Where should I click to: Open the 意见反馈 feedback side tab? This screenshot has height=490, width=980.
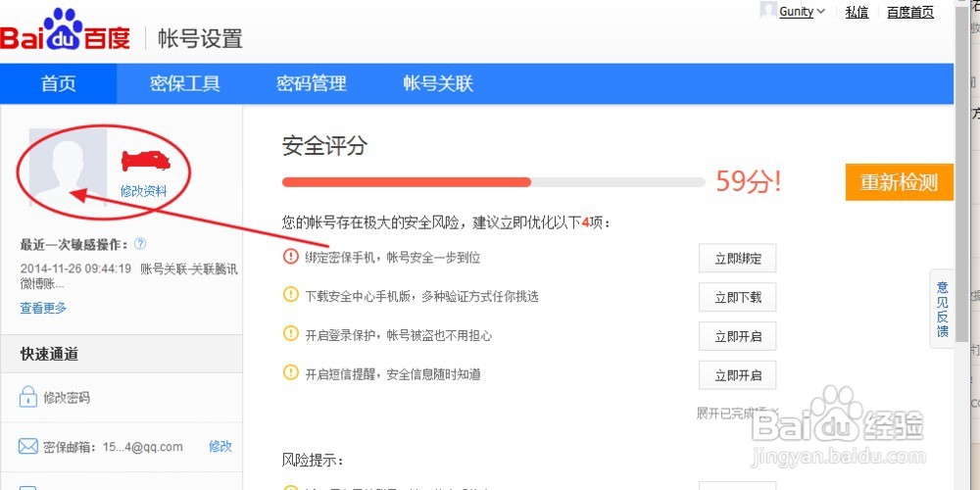click(x=942, y=309)
